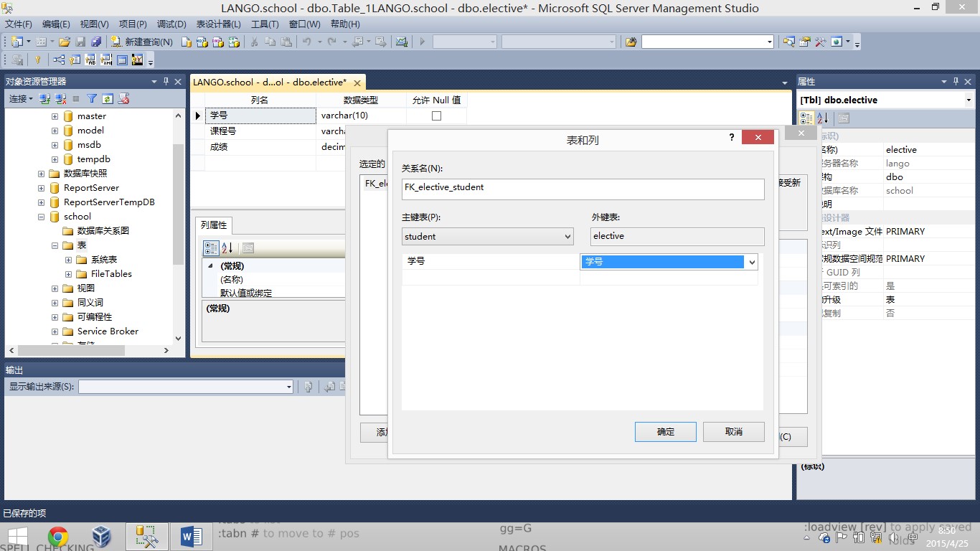The height and width of the screenshot is (551, 980).
Task: Click the XMLA Query toolbar icon
Action: (x=234, y=42)
